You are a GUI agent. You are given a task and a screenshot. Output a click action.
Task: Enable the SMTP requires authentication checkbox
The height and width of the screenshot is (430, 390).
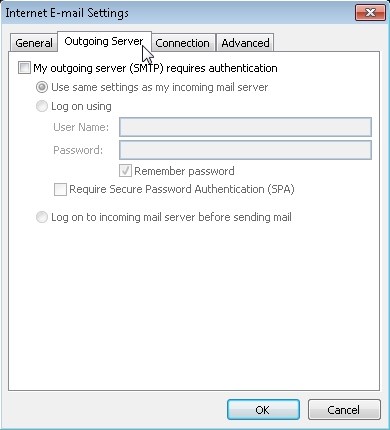[x=24, y=68]
